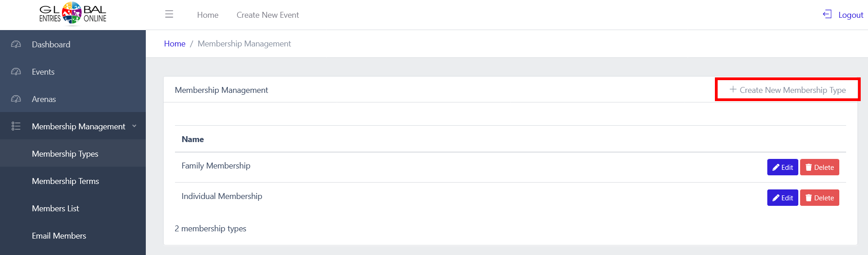Collapse the Membership Management chevron
The width and height of the screenshot is (868, 255).
pos(134,126)
